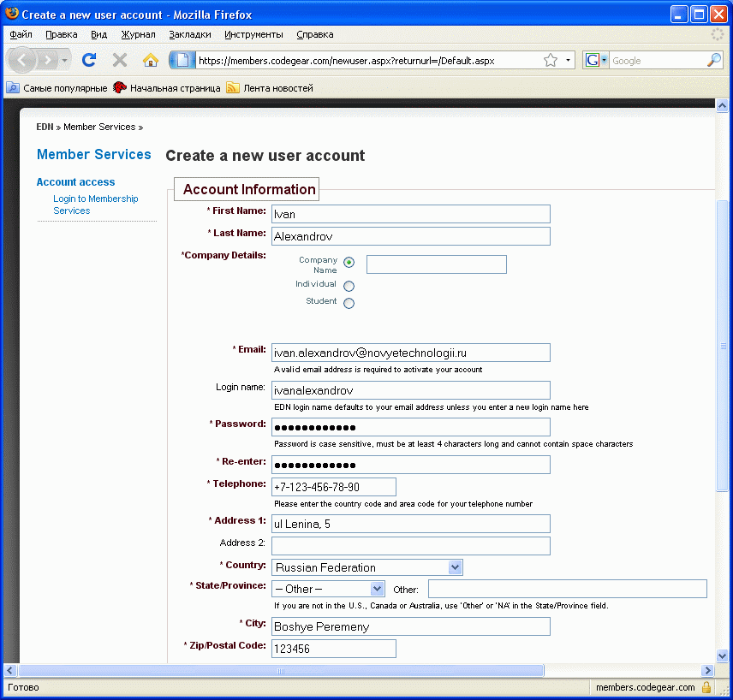Screen dimensions: 733x700
Task: Click the vertical scrollbar thumb
Action: [x=722, y=346]
